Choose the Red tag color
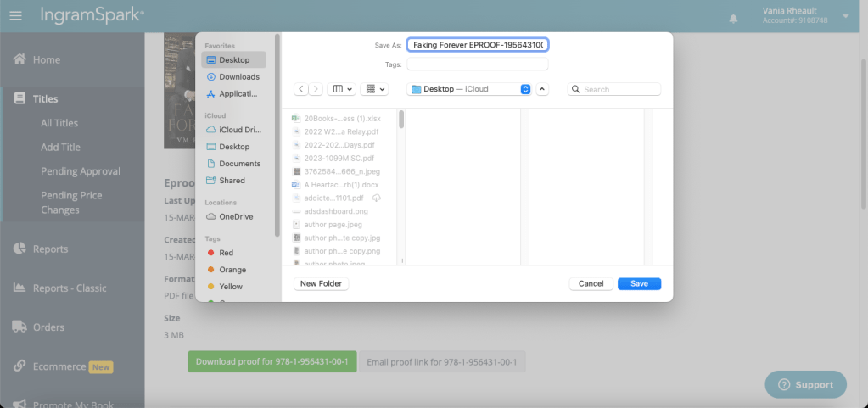Image resolution: width=868 pixels, height=408 pixels. point(226,253)
